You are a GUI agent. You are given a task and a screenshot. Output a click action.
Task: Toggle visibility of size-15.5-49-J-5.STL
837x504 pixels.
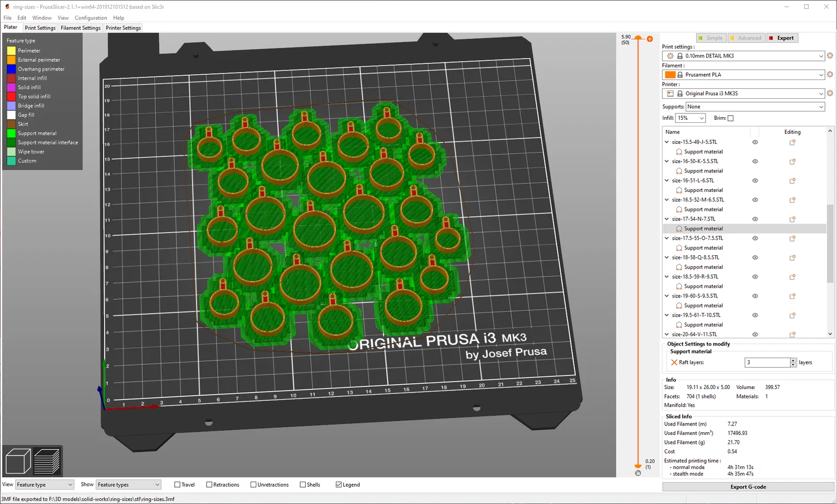tap(755, 142)
